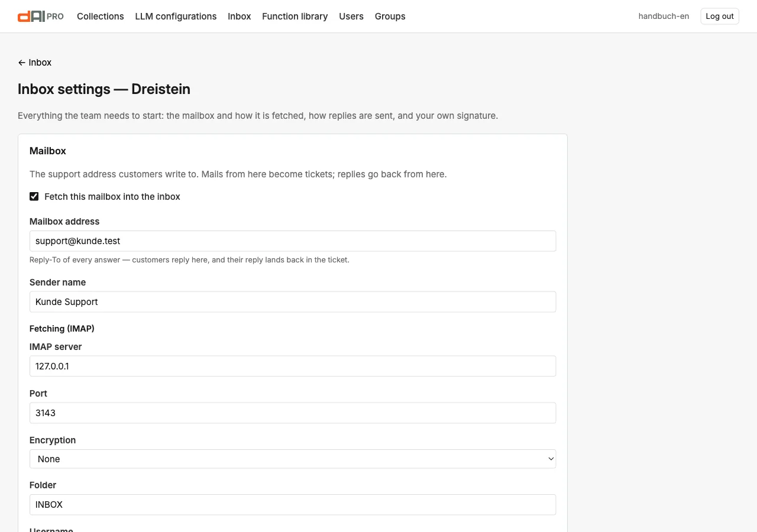Go to LLM configurations
Screen dimensions: 757x532
[176, 17]
